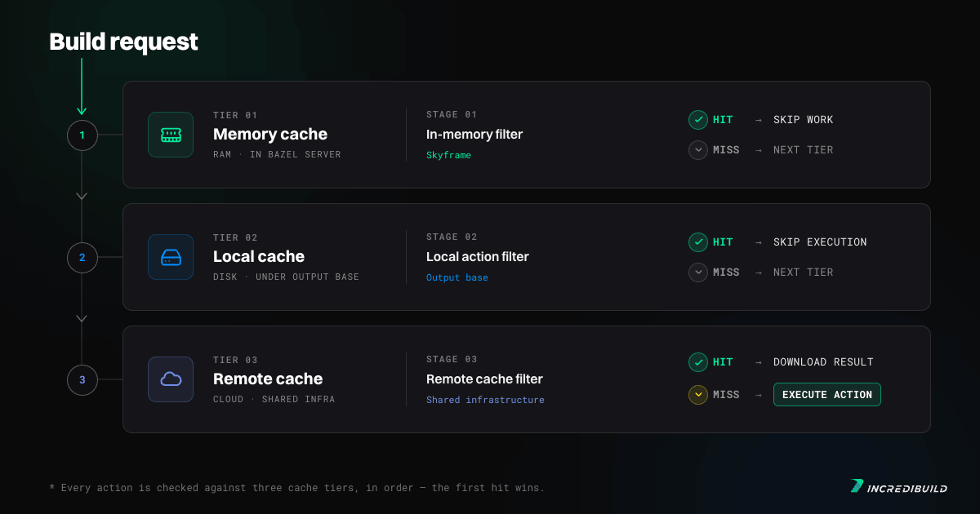
Task: Click the Local cache disk drive icon
Action: [171, 257]
